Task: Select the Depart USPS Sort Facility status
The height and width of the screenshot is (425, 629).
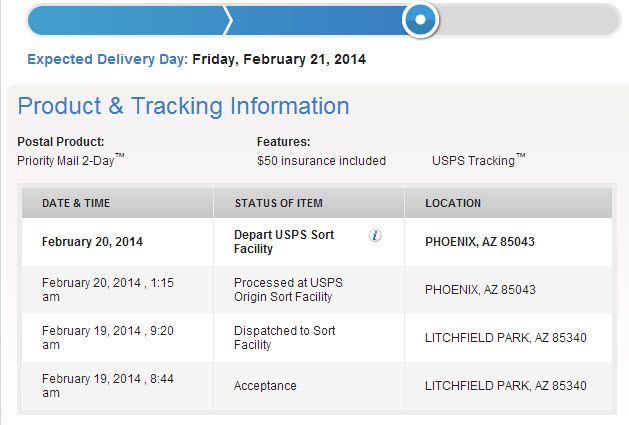Action: 284,242
